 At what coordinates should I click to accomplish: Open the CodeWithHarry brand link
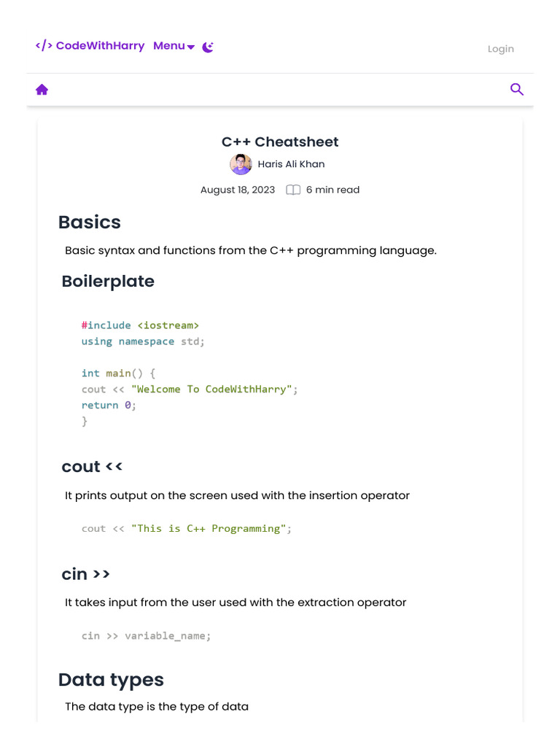click(x=100, y=46)
